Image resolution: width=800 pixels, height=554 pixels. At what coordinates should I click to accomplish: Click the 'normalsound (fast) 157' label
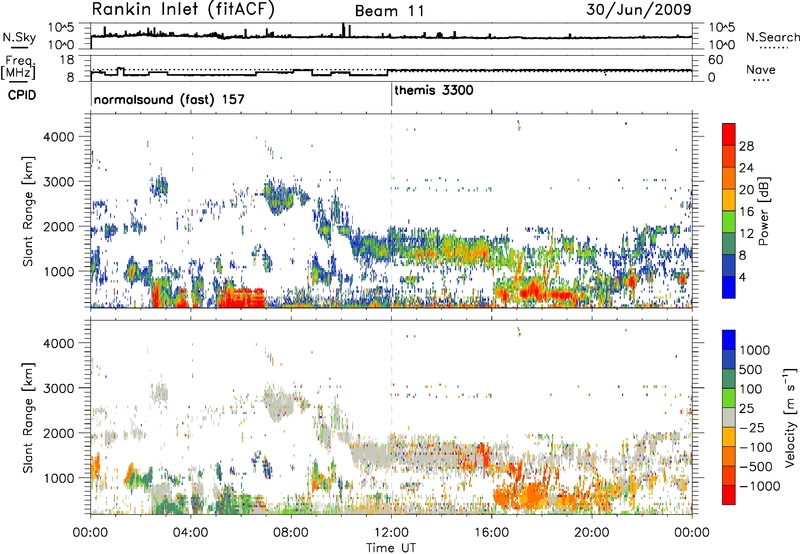169,99
